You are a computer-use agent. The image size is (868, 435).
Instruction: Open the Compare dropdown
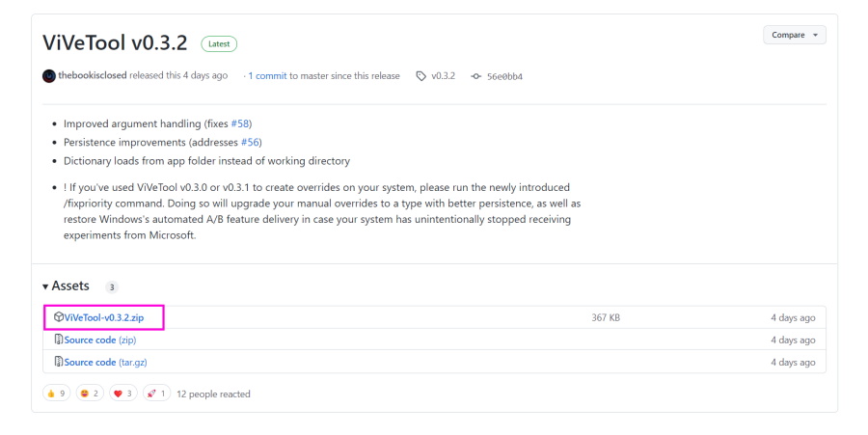[x=794, y=35]
